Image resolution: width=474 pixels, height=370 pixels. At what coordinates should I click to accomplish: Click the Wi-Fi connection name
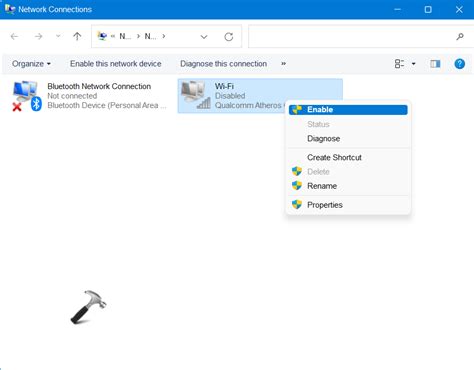tap(224, 86)
